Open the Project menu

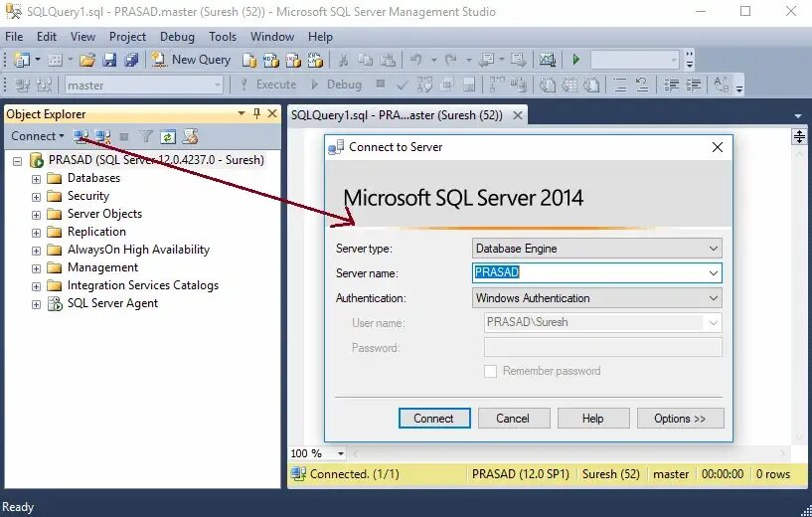(127, 37)
